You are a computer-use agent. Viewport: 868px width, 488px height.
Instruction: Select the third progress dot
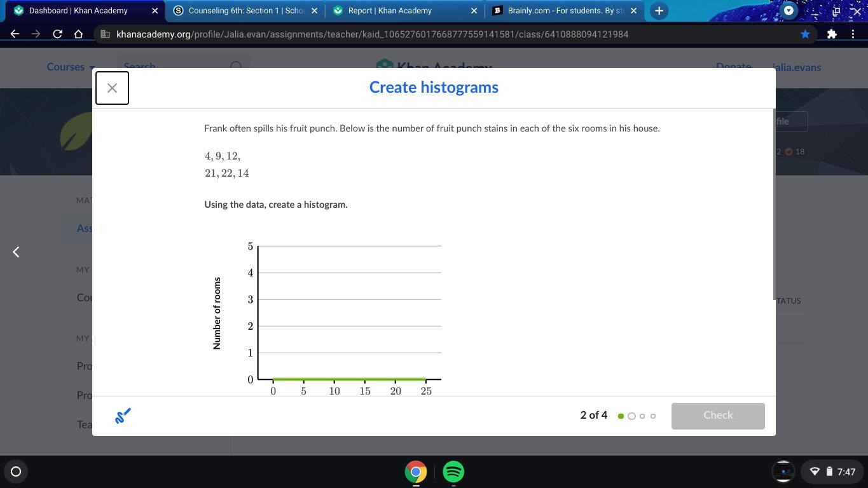pos(642,416)
